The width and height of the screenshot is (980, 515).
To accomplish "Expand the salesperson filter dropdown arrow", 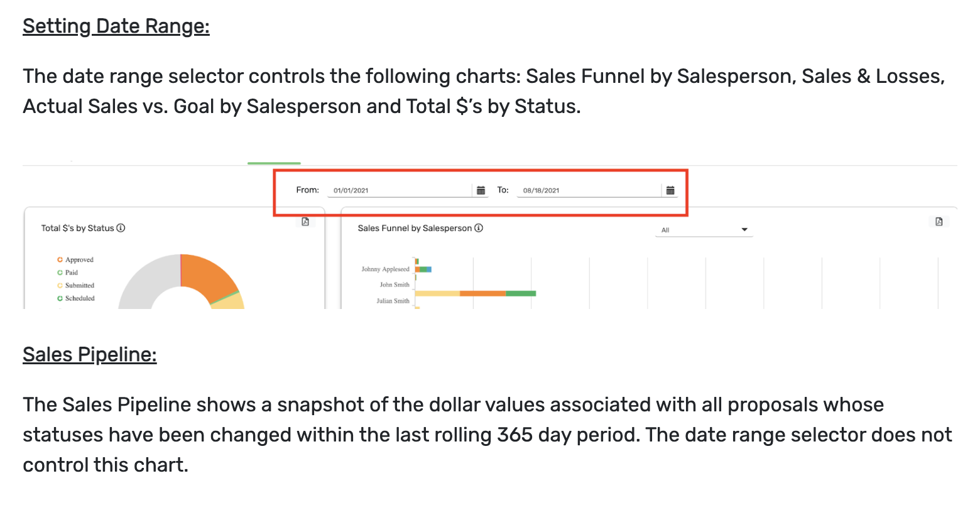I will (744, 230).
